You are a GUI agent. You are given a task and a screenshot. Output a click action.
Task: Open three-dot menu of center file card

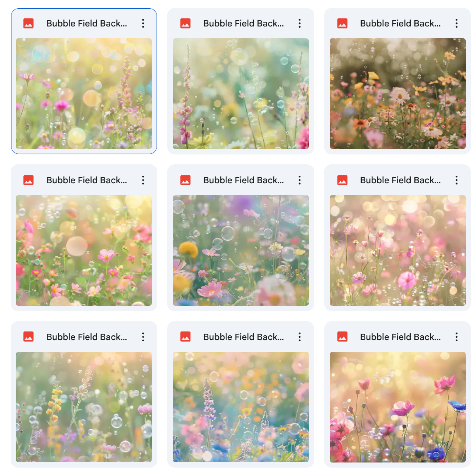coord(300,180)
